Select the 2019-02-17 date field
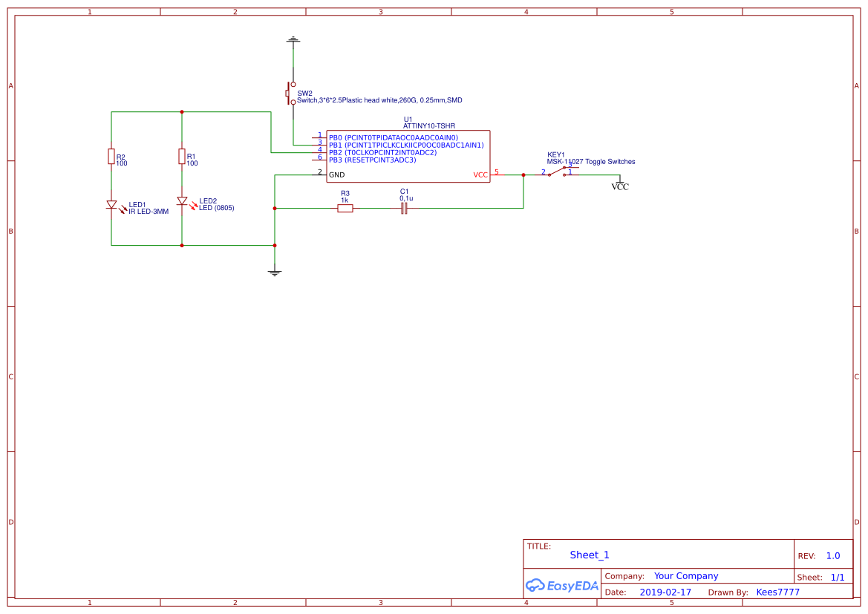The width and height of the screenshot is (868, 614). point(665,592)
